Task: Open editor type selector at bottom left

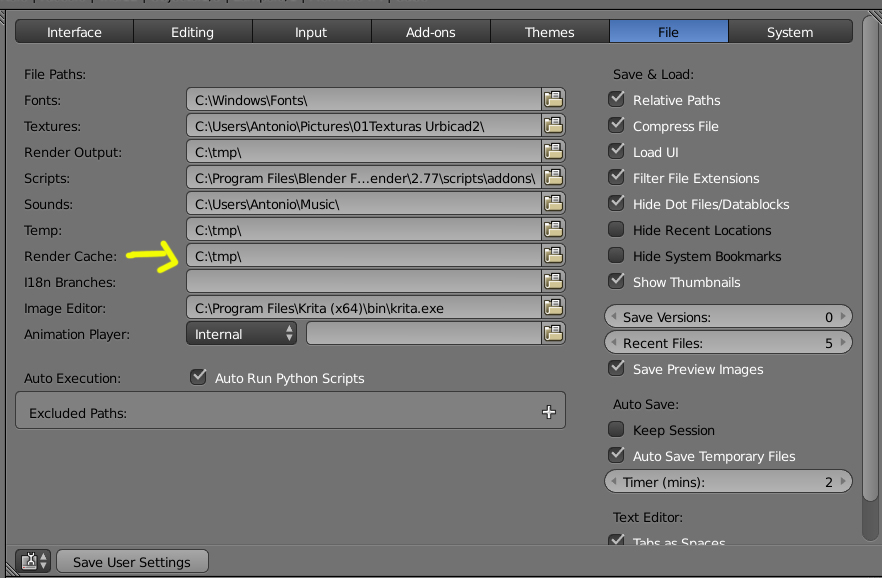Action: [32, 561]
